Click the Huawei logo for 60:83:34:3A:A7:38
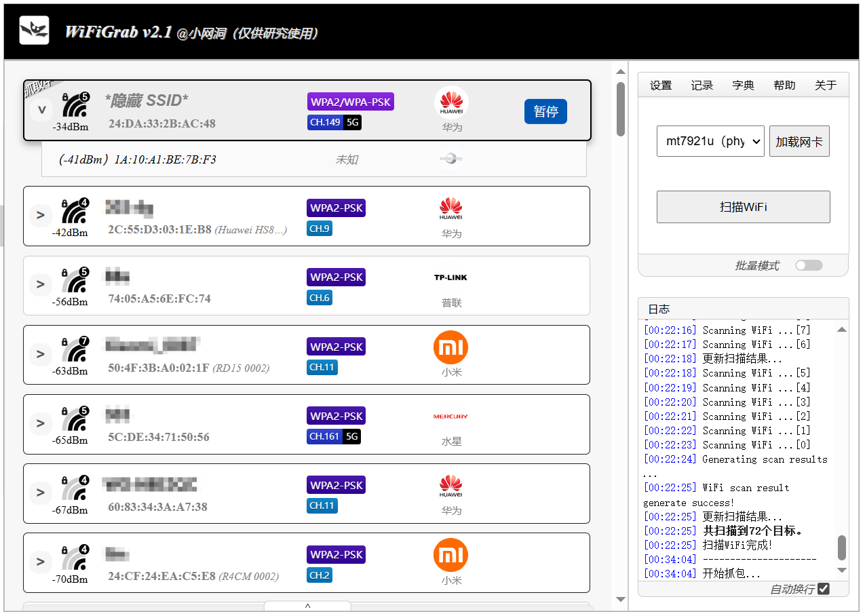 pyautogui.click(x=451, y=486)
